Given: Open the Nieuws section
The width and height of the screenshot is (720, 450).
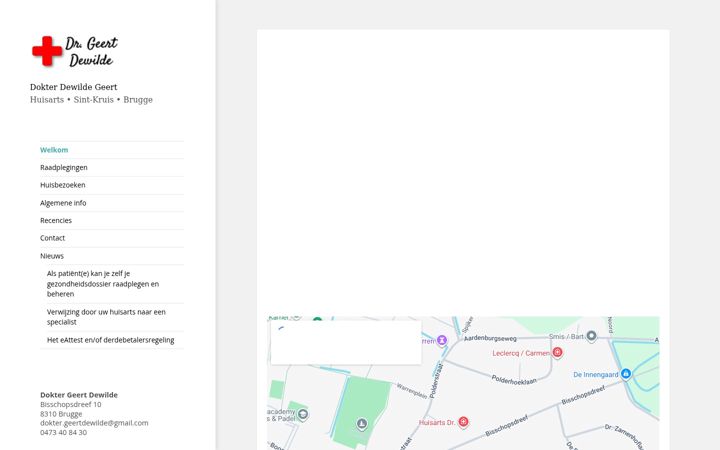Looking at the screenshot, I should [x=51, y=256].
